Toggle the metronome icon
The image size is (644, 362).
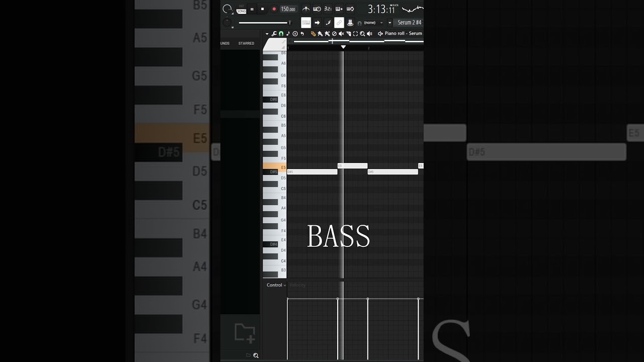(306, 9)
